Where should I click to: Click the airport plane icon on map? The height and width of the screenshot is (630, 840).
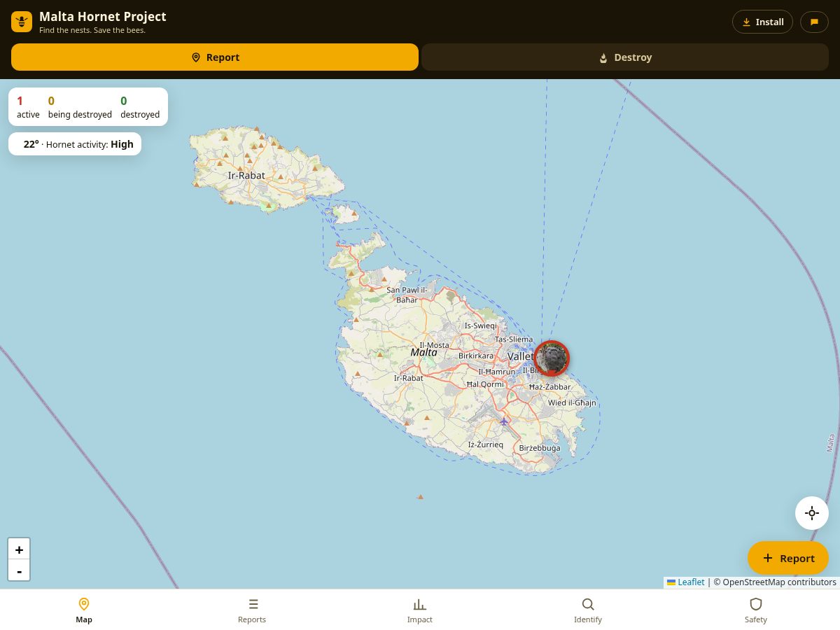coord(504,421)
